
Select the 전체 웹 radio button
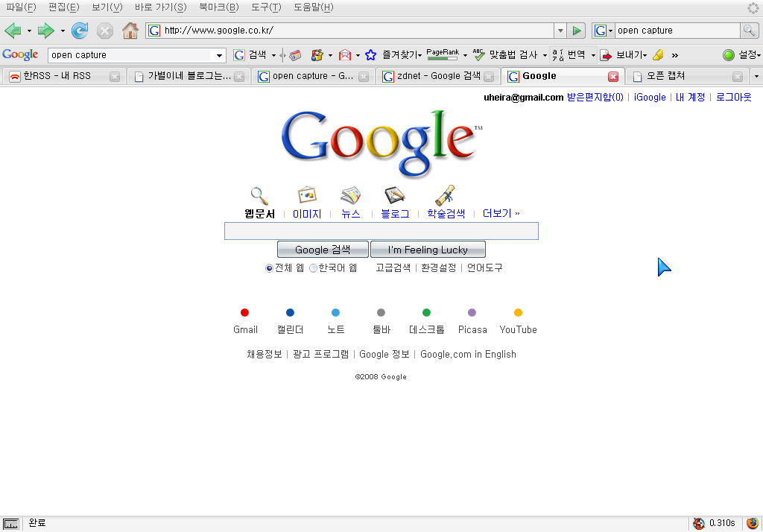(269, 268)
